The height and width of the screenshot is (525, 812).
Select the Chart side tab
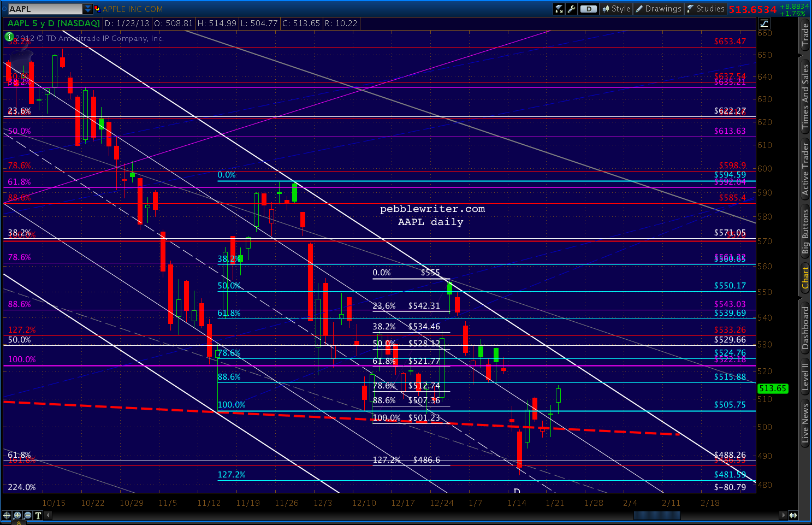click(805, 278)
